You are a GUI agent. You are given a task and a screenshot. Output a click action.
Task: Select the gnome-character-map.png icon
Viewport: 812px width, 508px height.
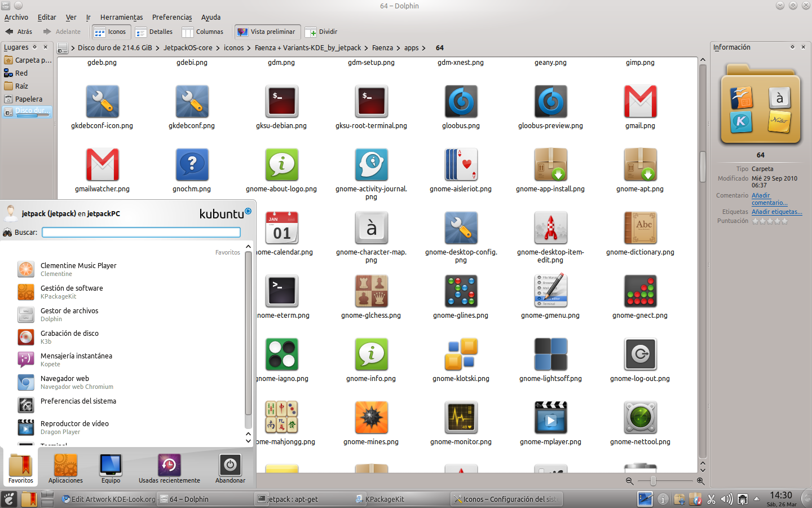pos(371,228)
